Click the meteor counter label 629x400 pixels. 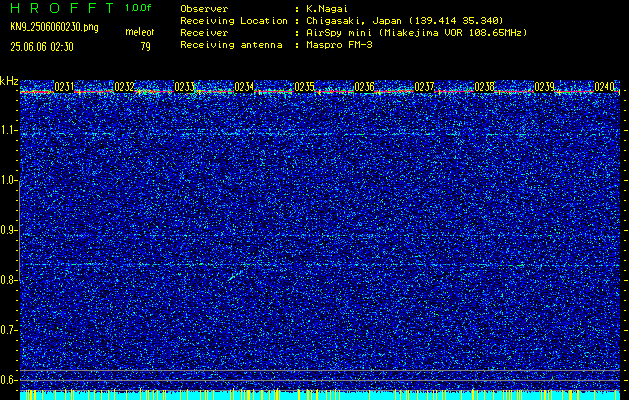tap(140, 32)
